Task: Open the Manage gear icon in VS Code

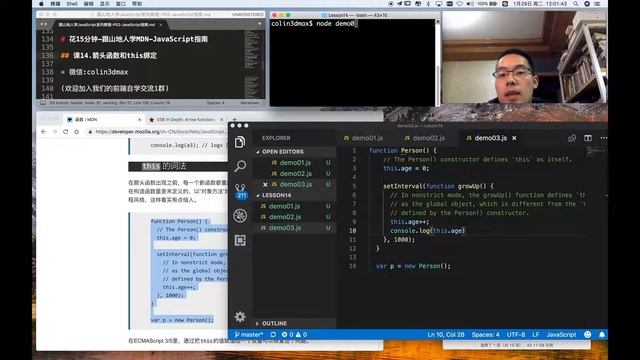Action: tap(240, 316)
